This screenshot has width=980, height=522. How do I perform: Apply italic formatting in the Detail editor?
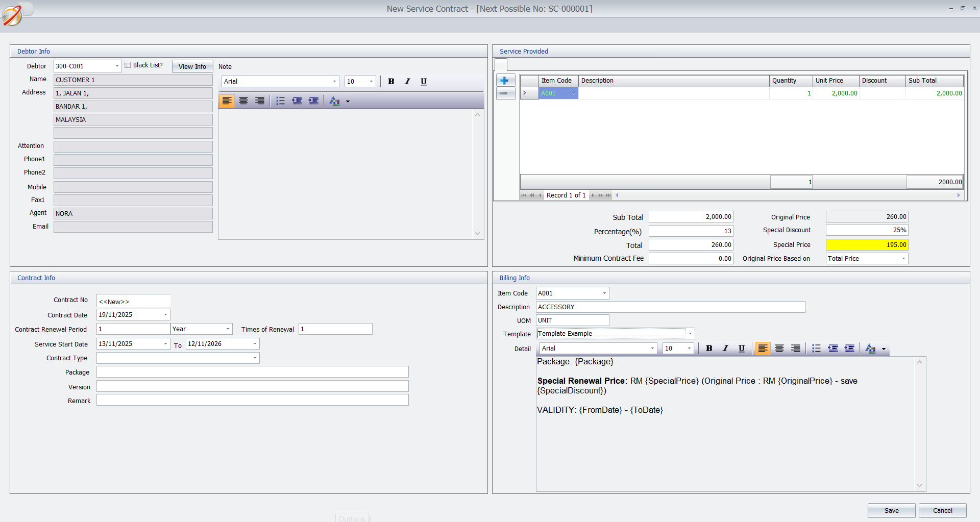(x=725, y=349)
